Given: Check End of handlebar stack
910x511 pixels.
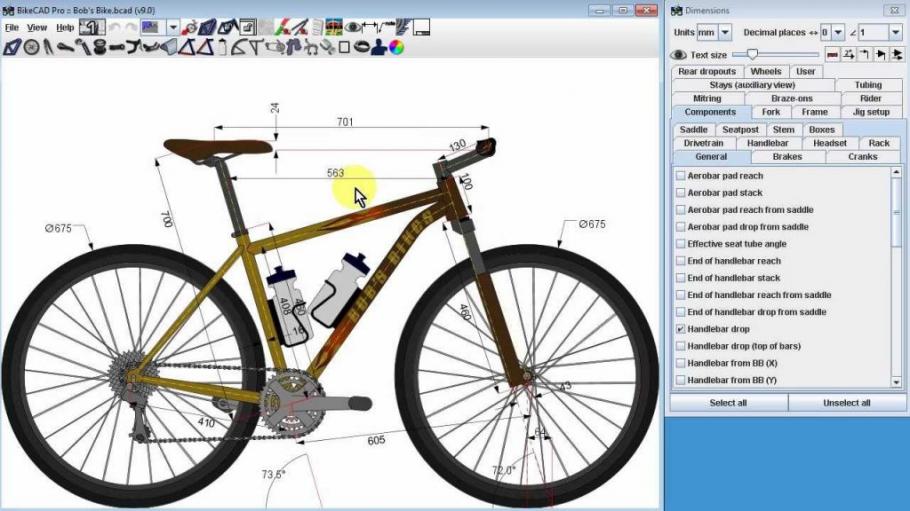Looking at the screenshot, I should pyautogui.click(x=681, y=278).
